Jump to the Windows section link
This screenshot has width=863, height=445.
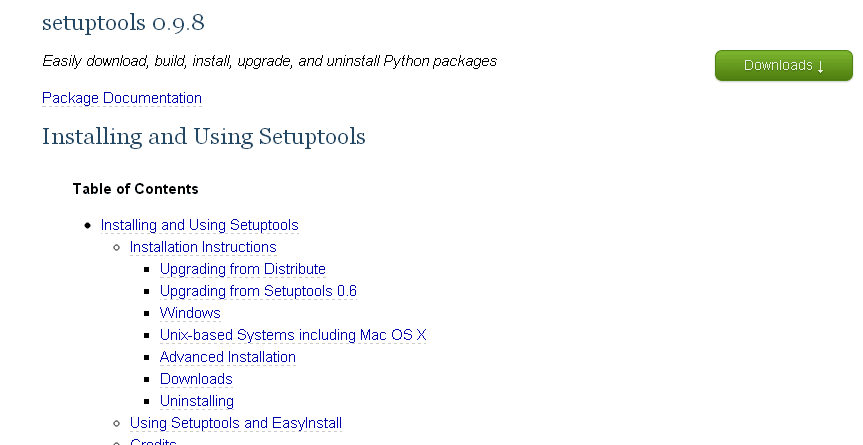click(x=190, y=313)
